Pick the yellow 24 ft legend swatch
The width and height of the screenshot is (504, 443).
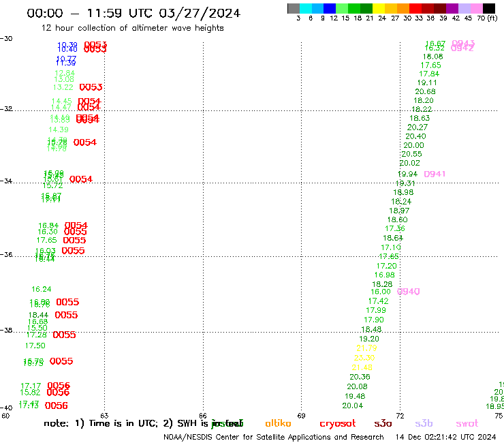pyautogui.click(x=379, y=8)
